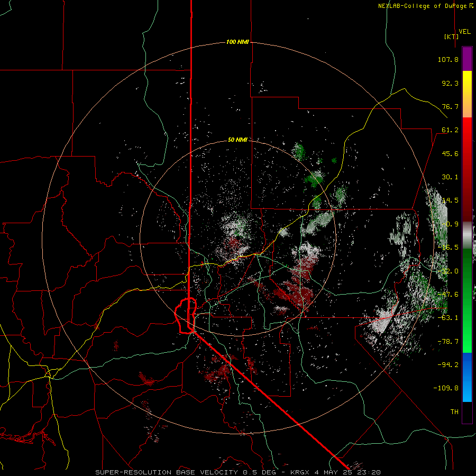476x476 pixels.
Task: Click the -78.7 velocity scale value
Action: click(x=448, y=342)
